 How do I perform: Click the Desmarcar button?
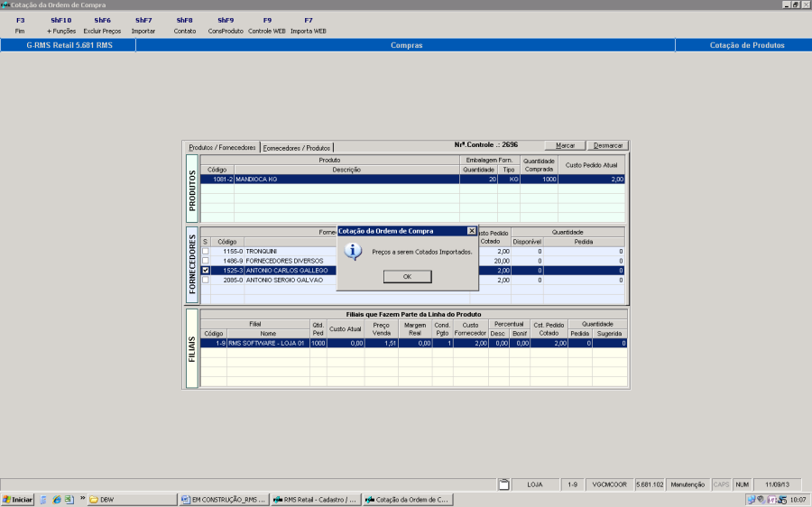[607, 145]
